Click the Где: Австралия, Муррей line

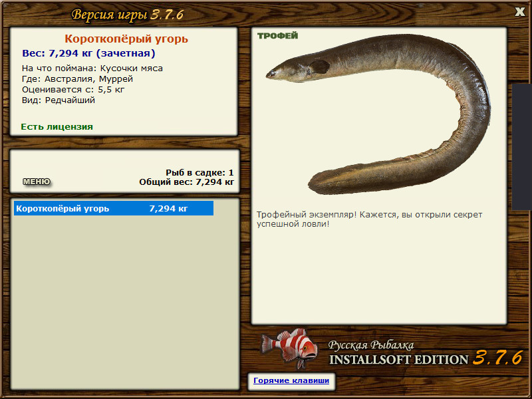(x=77, y=79)
